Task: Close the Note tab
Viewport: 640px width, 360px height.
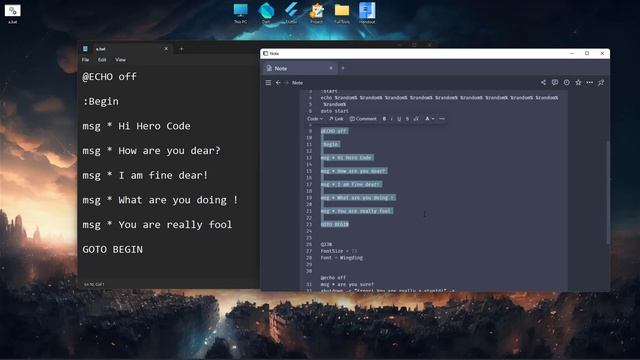Action: point(331,68)
